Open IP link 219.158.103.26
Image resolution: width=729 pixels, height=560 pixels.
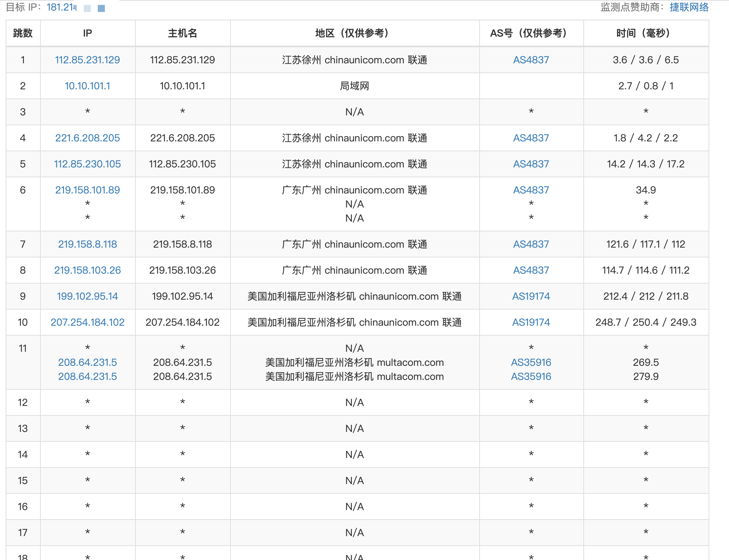(x=87, y=270)
